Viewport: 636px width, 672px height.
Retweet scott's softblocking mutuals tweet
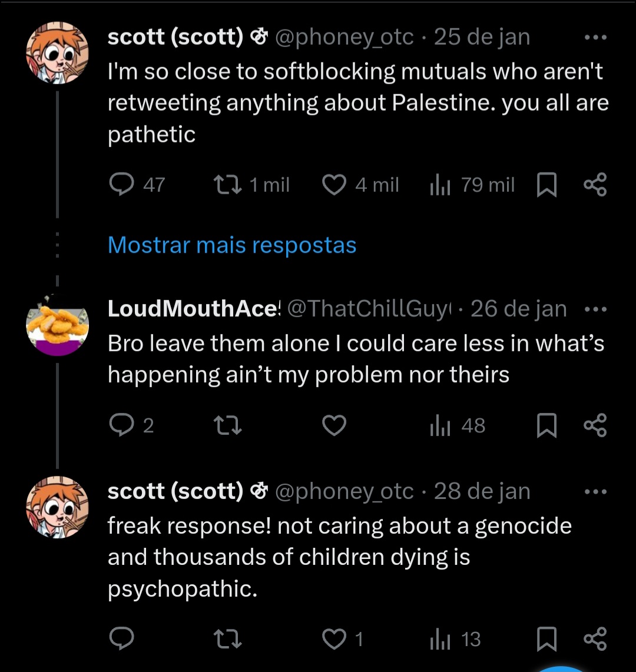(226, 185)
